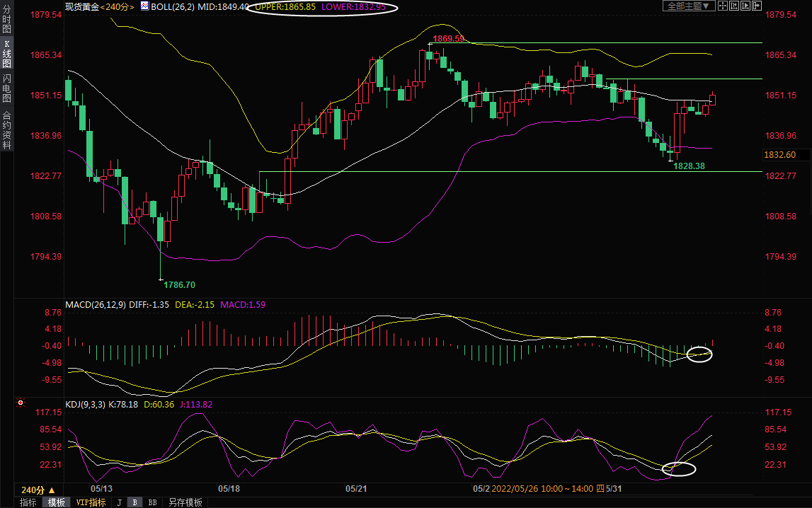This screenshot has width=812, height=508.
Task: Click the crosshair cursor icon
Action: click(x=723, y=6)
